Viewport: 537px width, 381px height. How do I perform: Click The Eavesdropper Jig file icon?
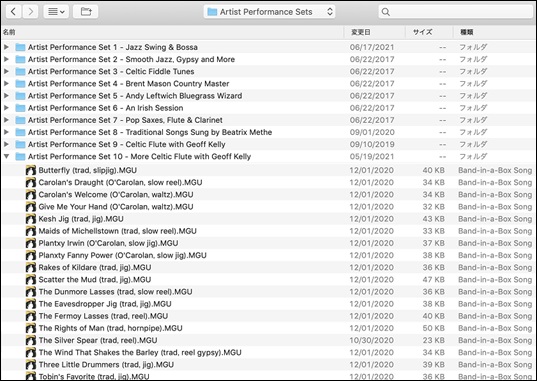(x=31, y=304)
